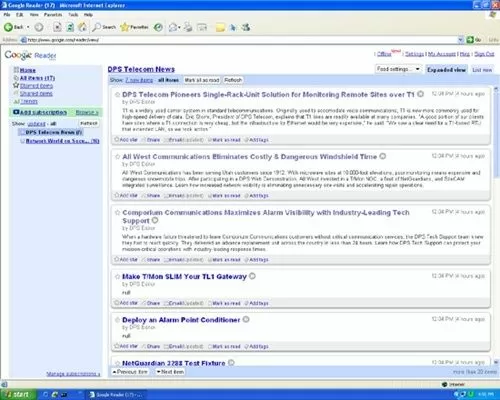Click Share under the All West article

[x=152, y=196]
